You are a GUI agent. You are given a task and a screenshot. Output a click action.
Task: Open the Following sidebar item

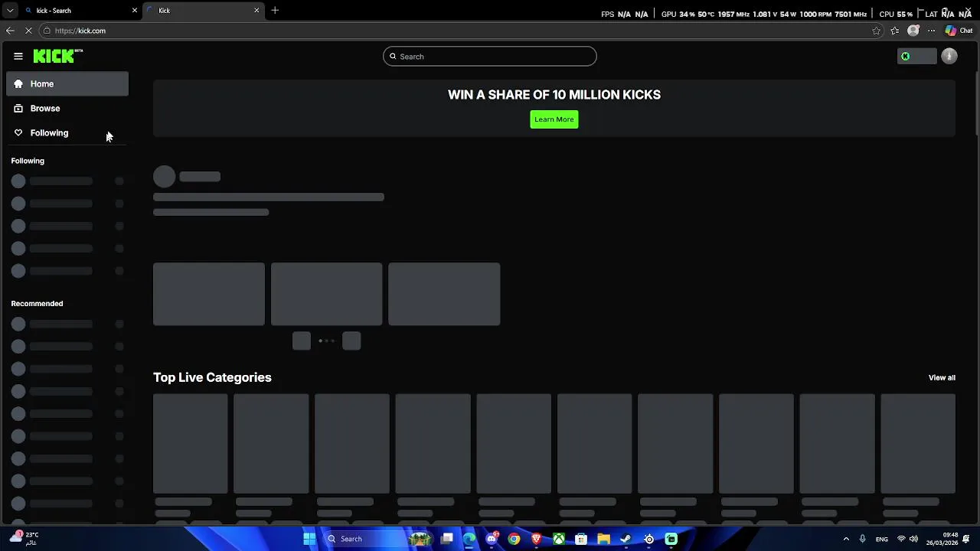pyautogui.click(x=67, y=132)
